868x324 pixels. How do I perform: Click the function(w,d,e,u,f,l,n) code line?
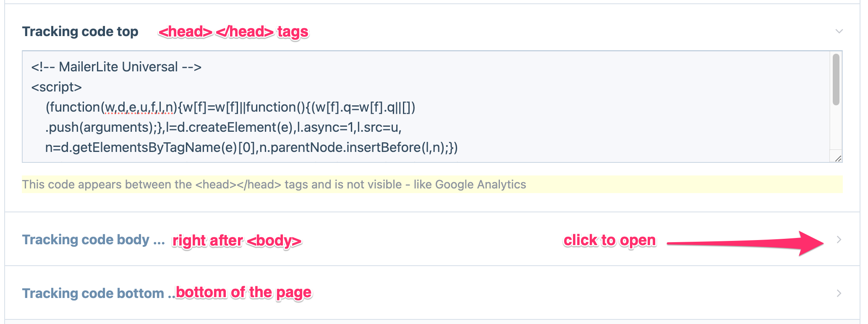(230, 107)
